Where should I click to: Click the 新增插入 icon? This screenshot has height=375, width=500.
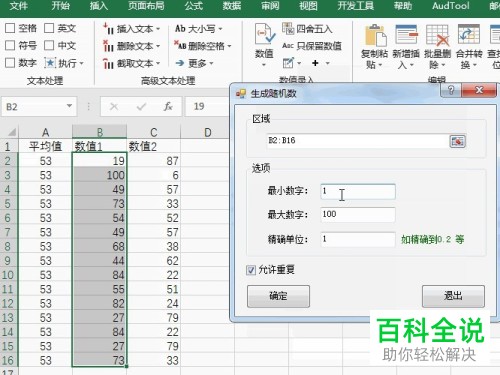click(406, 35)
